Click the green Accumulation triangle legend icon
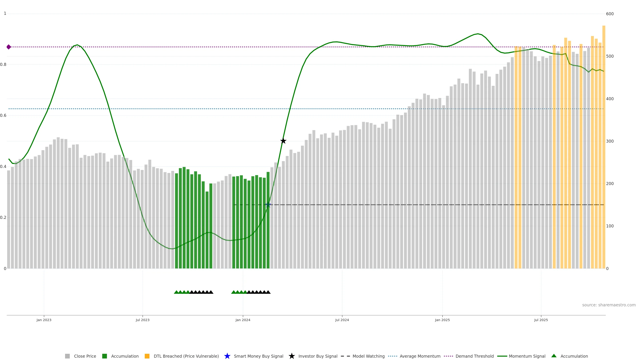The height and width of the screenshot is (362, 644). (554, 356)
